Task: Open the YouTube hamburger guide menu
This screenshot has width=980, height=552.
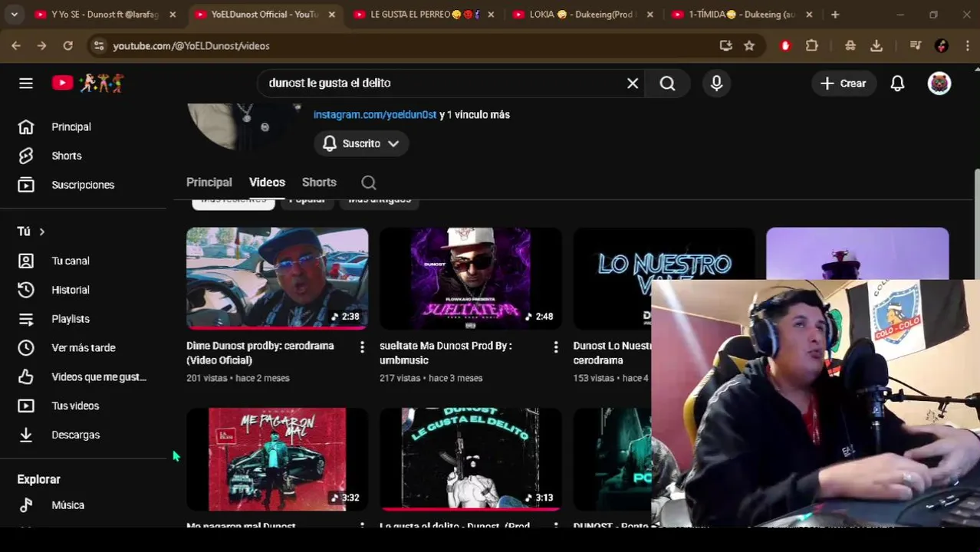Action: [x=26, y=84]
